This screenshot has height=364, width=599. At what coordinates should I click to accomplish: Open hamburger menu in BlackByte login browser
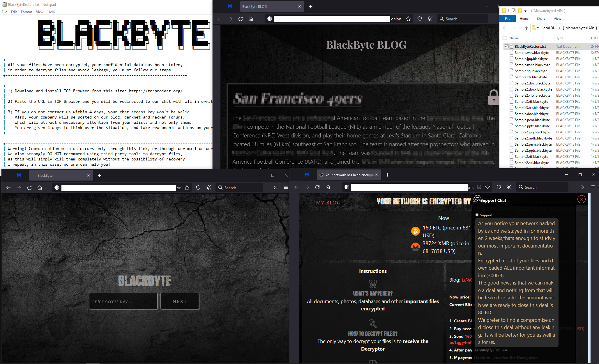pyautogui.click(x=286, y=188)
